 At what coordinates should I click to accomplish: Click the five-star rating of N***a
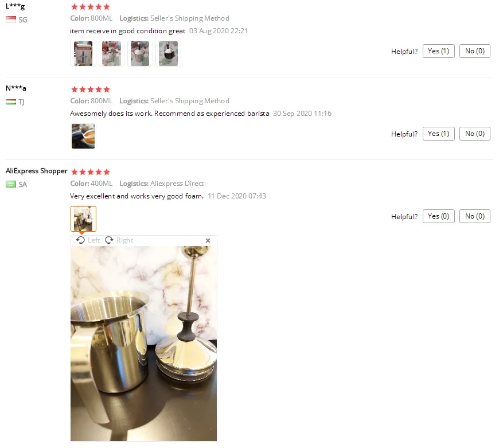click(x=91, y=89)
